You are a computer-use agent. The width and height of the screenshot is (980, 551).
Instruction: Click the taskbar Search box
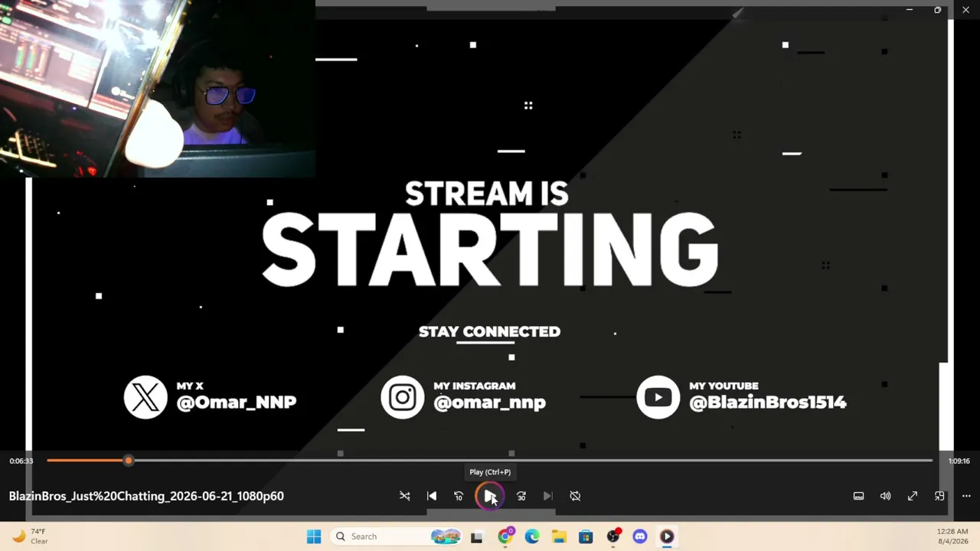point(395,536)
